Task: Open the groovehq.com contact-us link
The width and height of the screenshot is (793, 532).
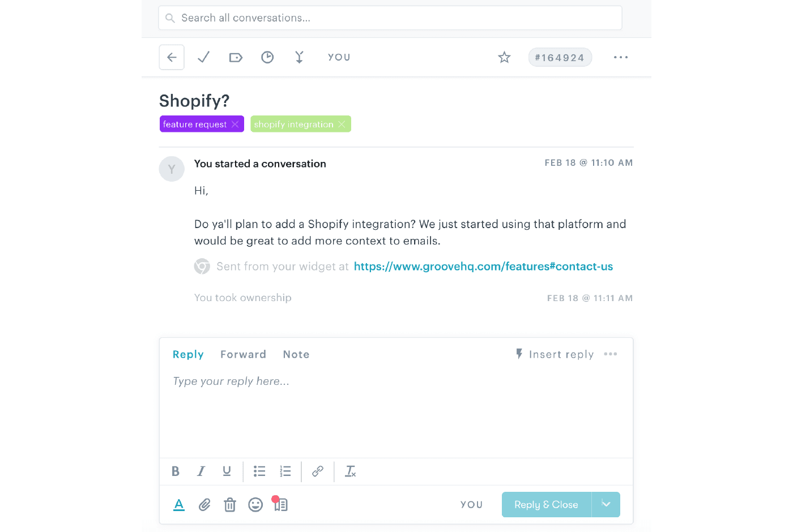Action: pos(483,266)
